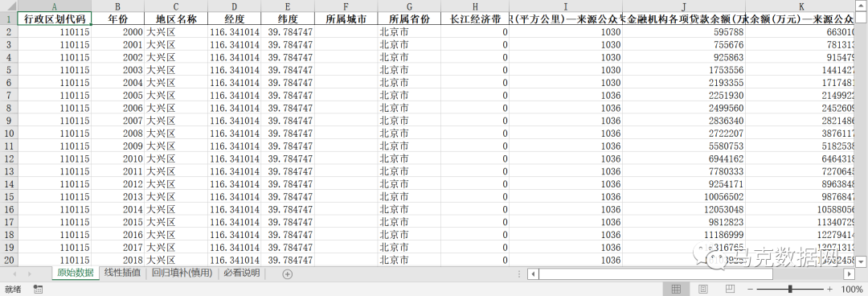Select row 20 header
The image size is (868, 296).
[8, 260]
